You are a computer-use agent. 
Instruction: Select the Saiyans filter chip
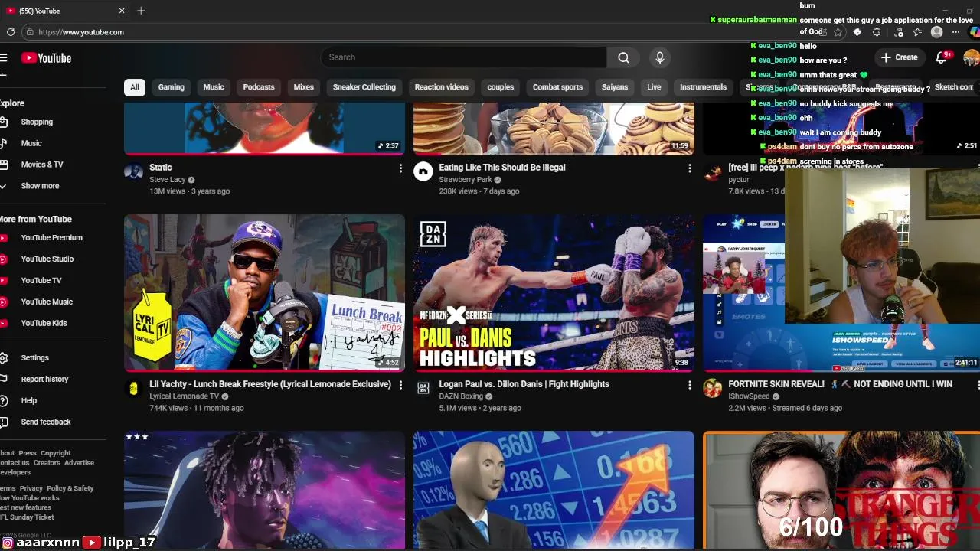615,87
